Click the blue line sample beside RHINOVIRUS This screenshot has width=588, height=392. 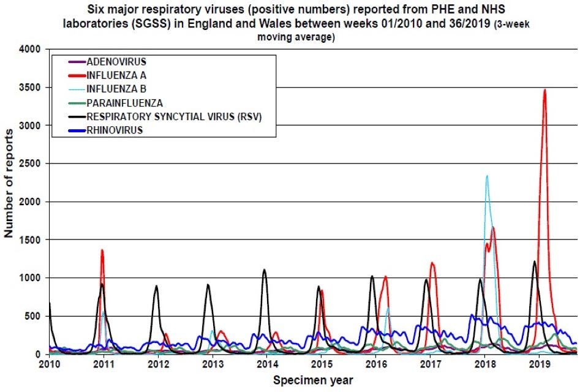[77, 129]
